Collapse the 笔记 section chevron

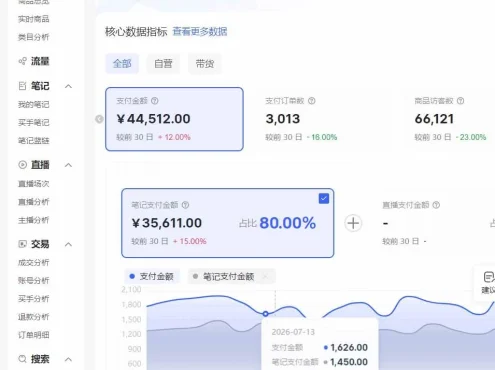[68, 86]
